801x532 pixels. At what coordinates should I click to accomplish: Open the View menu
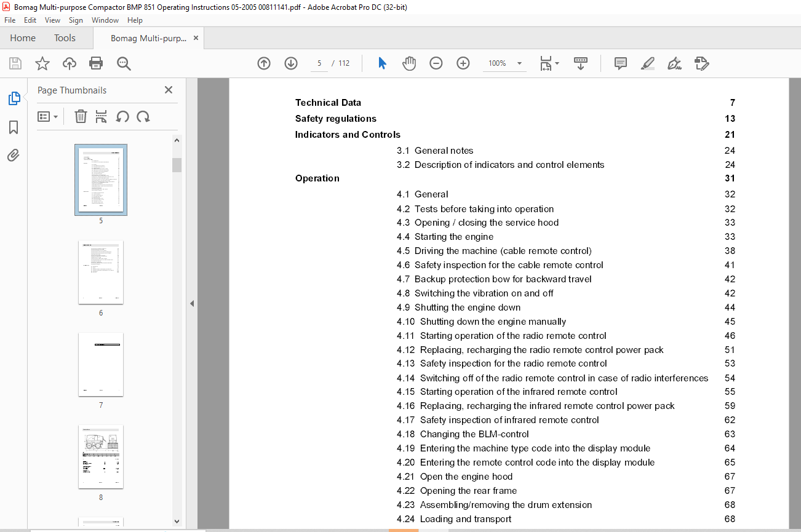tap(53, 20)
